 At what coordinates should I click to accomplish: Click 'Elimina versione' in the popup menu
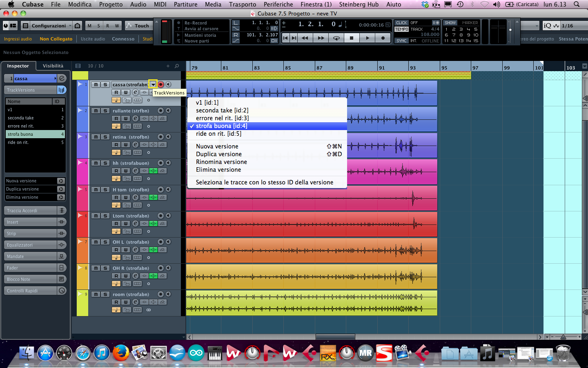click(267, 170)
